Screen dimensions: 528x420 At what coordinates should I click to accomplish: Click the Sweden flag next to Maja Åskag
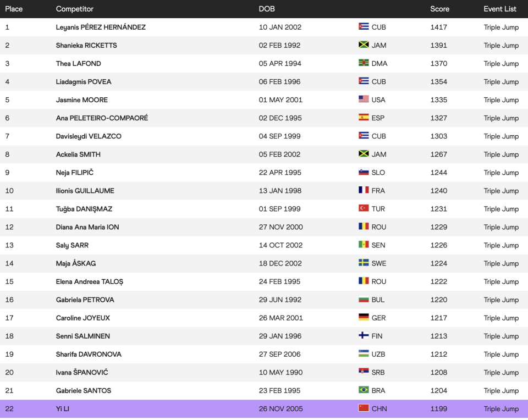point(364,263)
